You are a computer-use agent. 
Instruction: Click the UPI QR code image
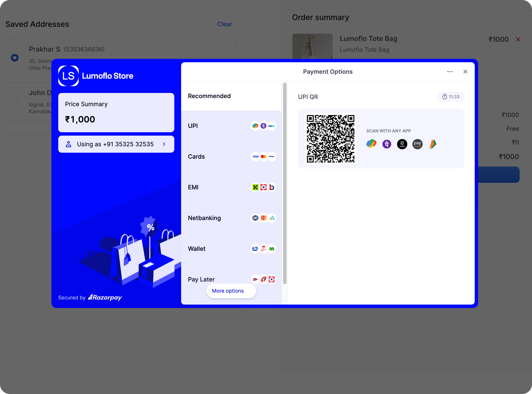pyautogui.click(x=330, y=139)
